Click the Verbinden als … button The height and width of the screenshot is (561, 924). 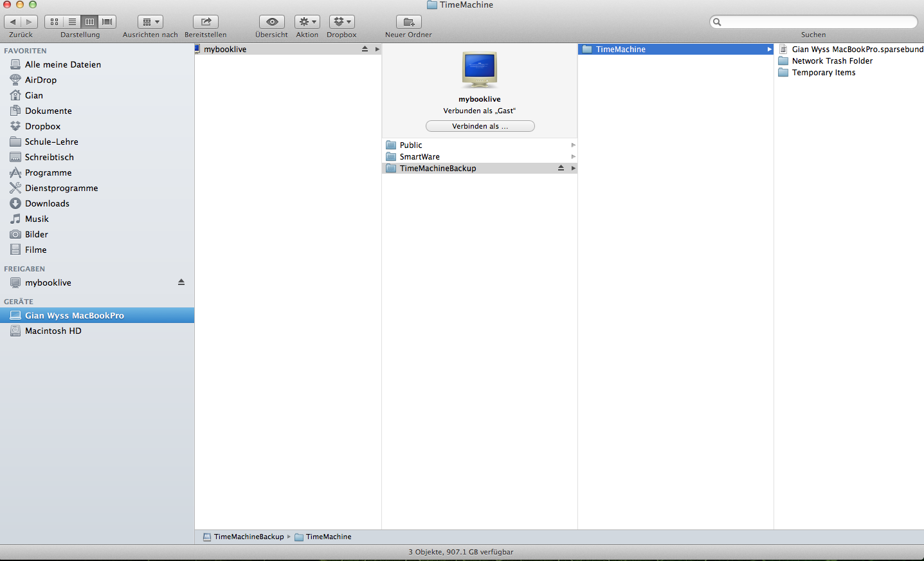click(x=480, y=126)
